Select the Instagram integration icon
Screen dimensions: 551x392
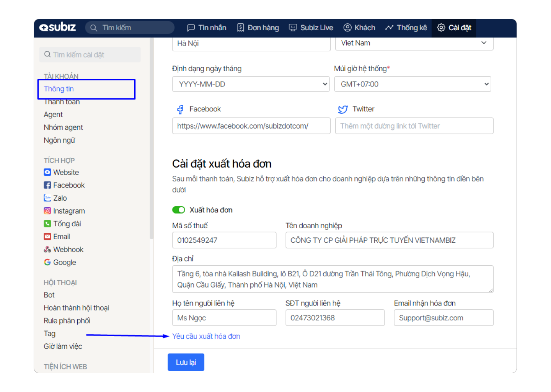tap(47, 211)
